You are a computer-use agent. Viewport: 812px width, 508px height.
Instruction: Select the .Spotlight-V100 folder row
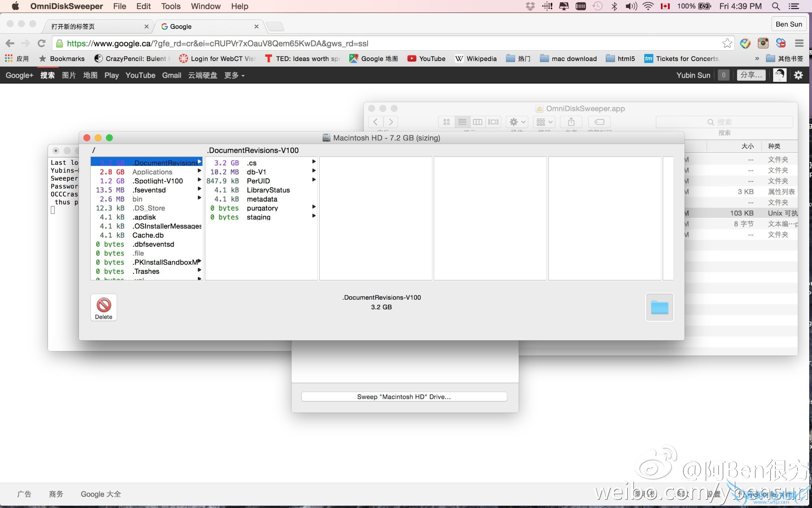pos(157,181)
